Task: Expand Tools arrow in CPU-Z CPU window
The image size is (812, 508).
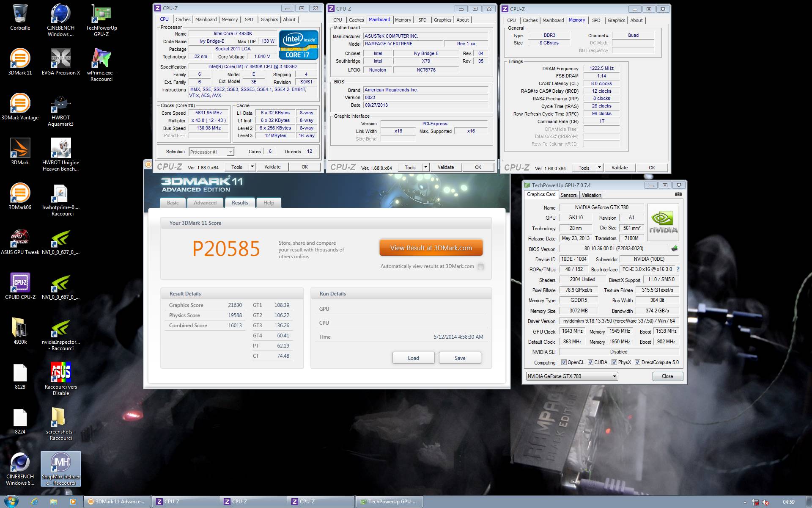Action: coord(252,167)
